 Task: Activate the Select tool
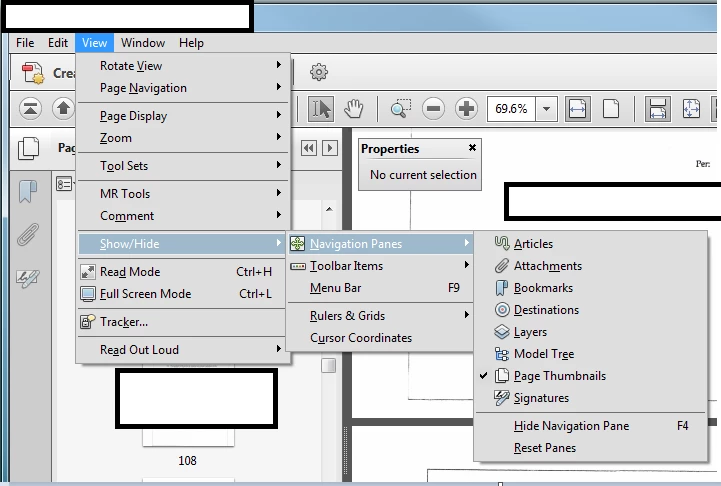coord(321,109)
